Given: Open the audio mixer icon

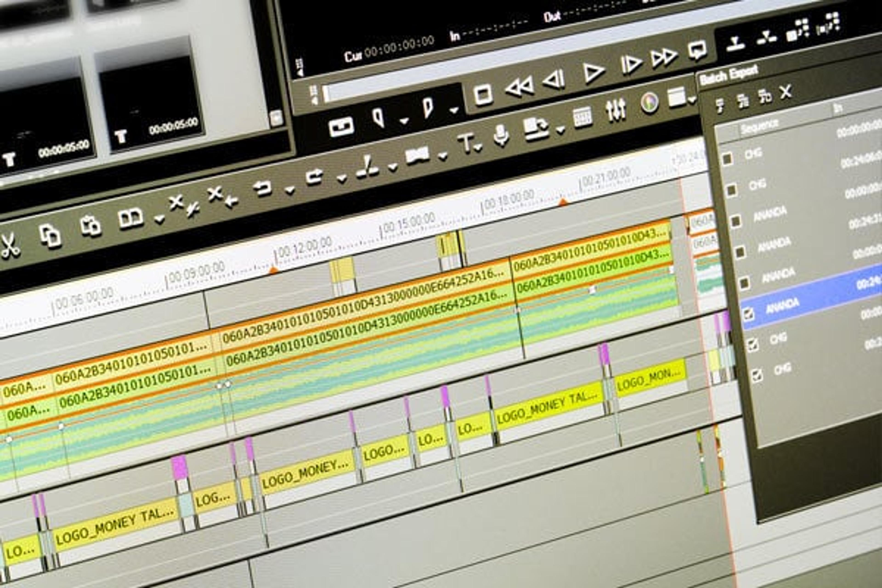Looking at the screenshot, I should tap(616, 110).
